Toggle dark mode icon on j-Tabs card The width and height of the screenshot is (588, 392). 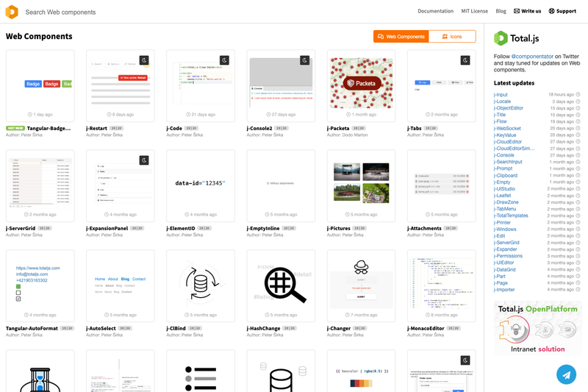pos(465,60)
